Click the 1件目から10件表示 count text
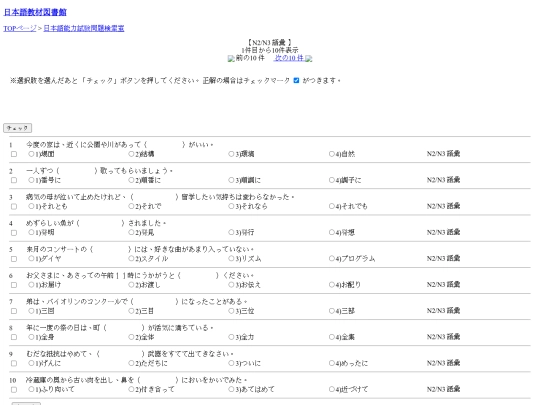 (x=270, y=50)
